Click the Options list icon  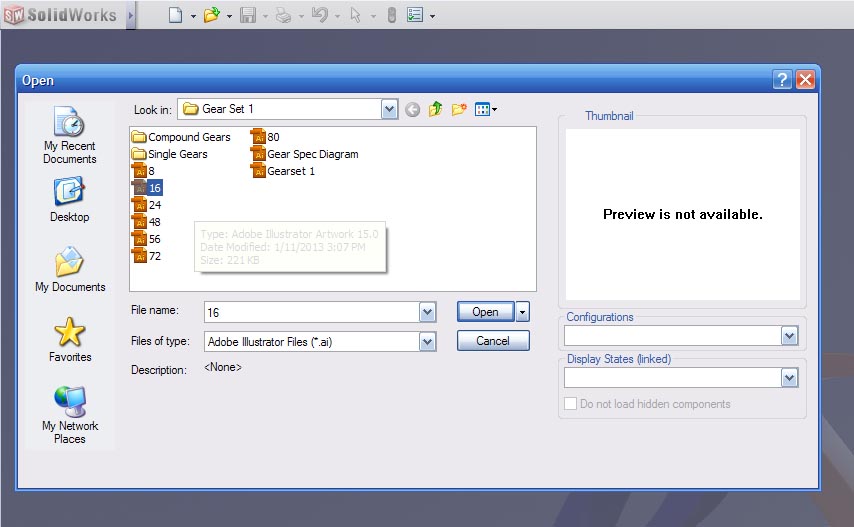tap(415, 15)
